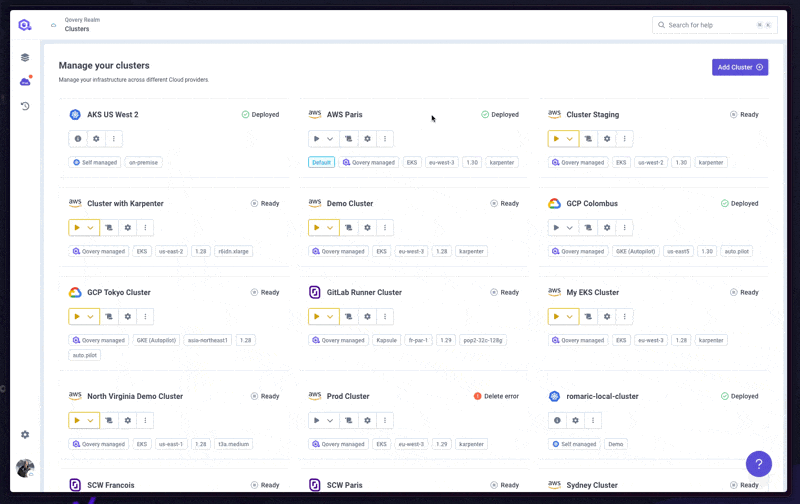The height and width of the screenshot is (504, 800).
Task: Expand deploy chevron of Demo Cluster
Action: tap(330, 228)
